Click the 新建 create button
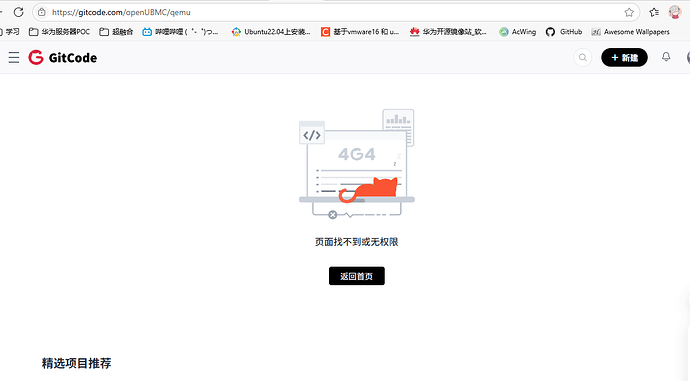690x381 pixels. [x=624, y=58]
